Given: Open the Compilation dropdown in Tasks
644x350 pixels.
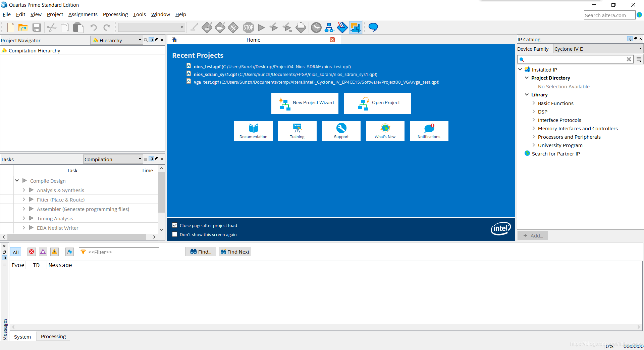Looking at the screenshot, I should (x=113, y=159).
